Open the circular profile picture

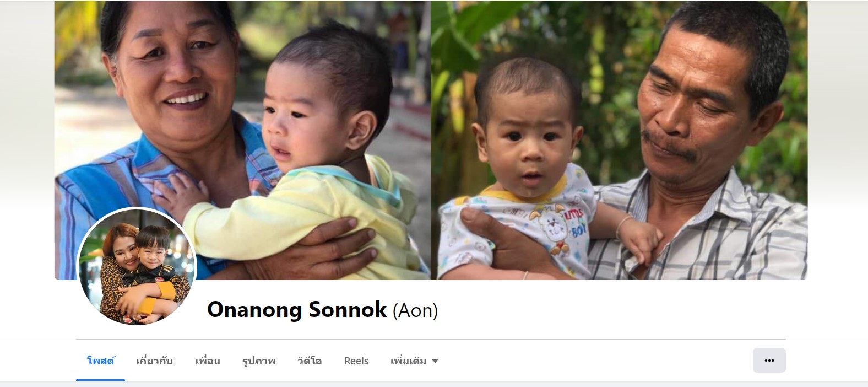[137, 267]
